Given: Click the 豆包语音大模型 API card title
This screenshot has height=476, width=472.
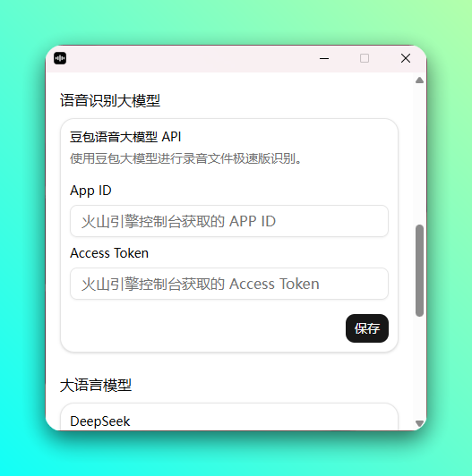Looking at the screenshot, I should tap(125, 137).
